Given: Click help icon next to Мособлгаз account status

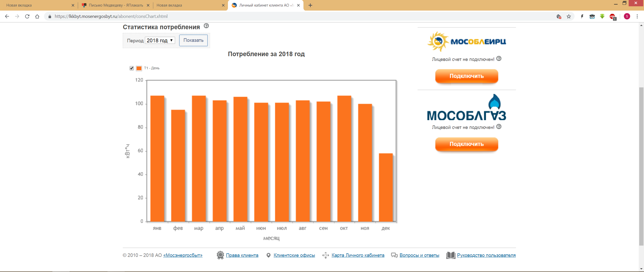Looking at the screenshot, I should click(499, 126).
